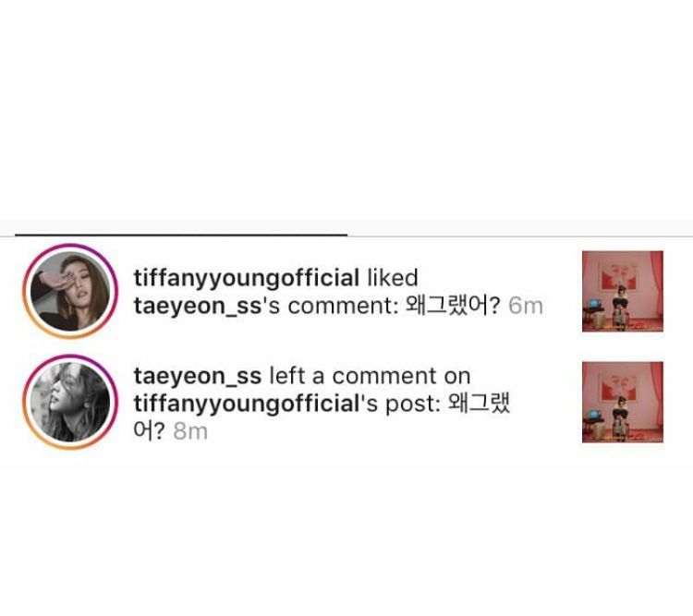Image resolution: width=693 pixels, height=616 pixels.
Task: Select the underlined active tab on the left
Action: [x=181, y=227]
